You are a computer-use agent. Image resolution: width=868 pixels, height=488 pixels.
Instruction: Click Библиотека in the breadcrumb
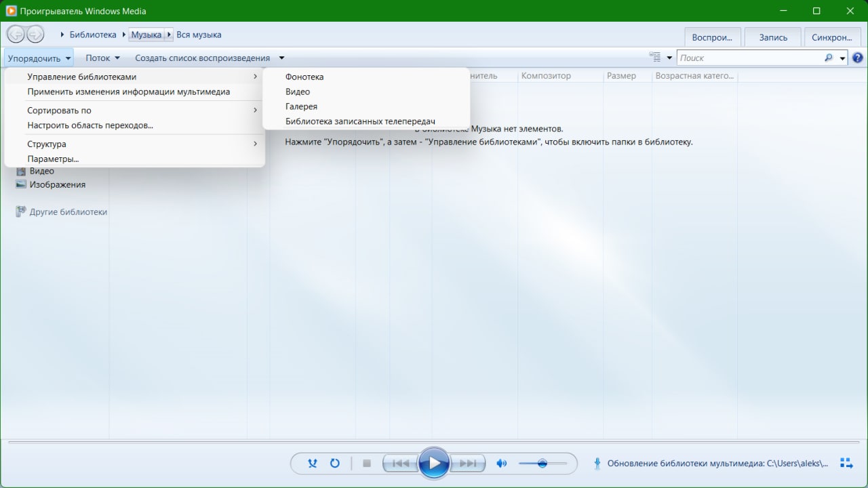93,35
